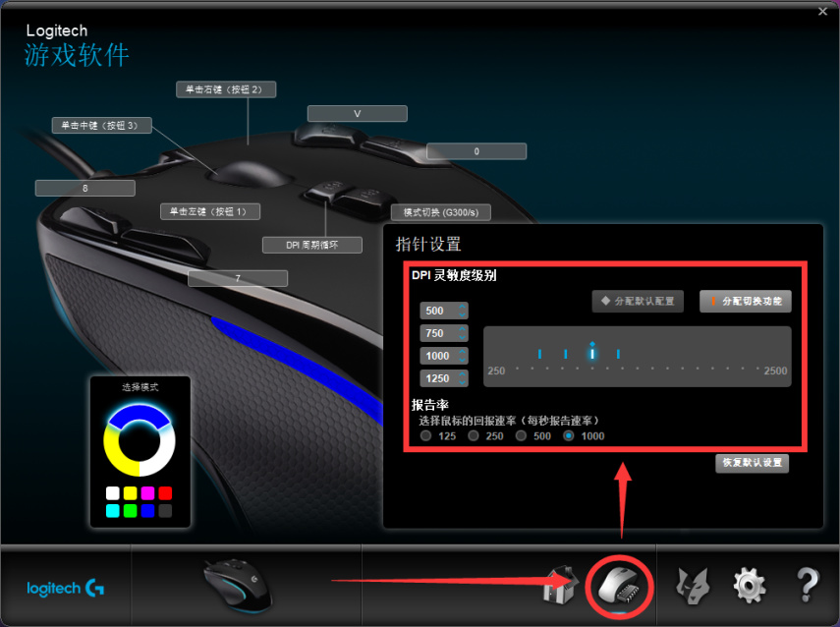Viewport: 840px width, 627px height.
Task: Open the 0 key button assignment
Action: point(476,151)
